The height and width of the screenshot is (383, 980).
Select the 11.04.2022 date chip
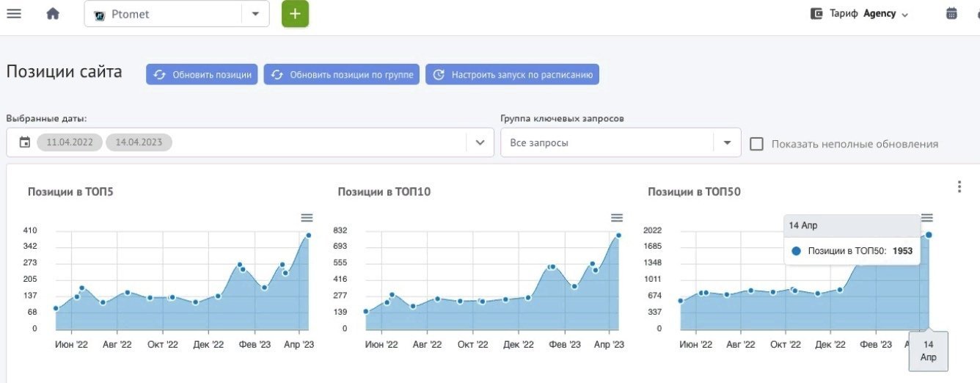(70, 142)
